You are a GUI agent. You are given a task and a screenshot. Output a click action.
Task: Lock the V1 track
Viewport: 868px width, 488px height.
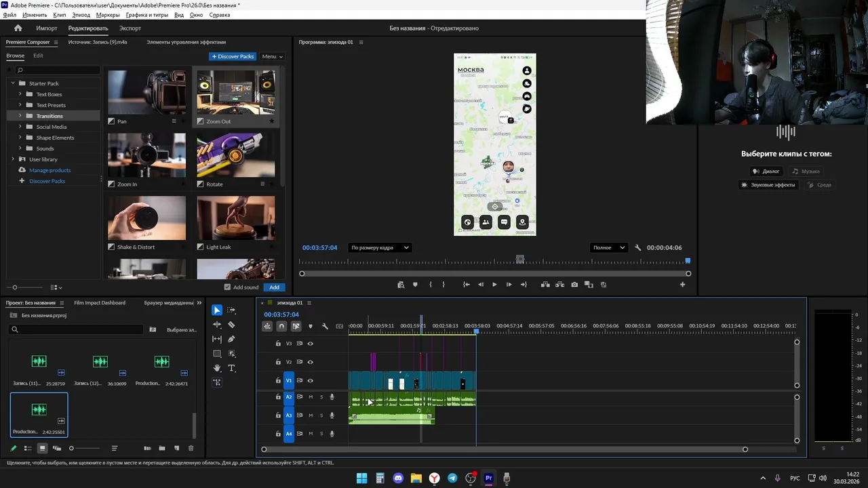tap(278, 380)
